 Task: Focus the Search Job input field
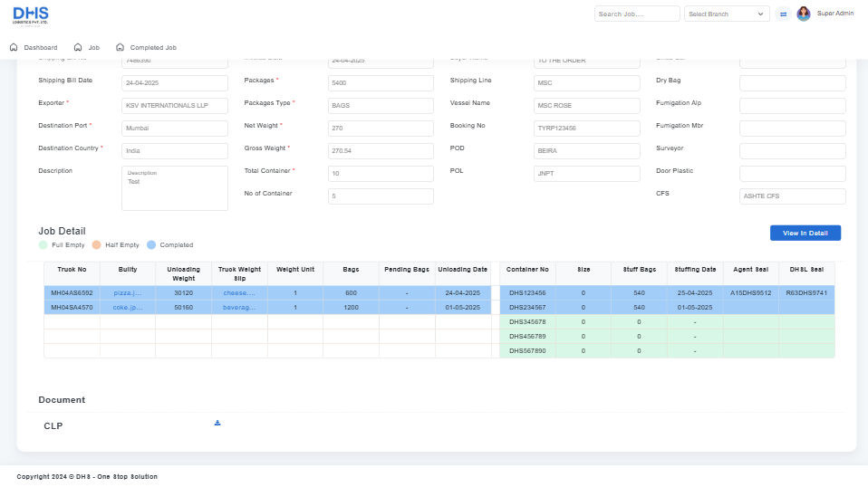[x=636, y=14]
